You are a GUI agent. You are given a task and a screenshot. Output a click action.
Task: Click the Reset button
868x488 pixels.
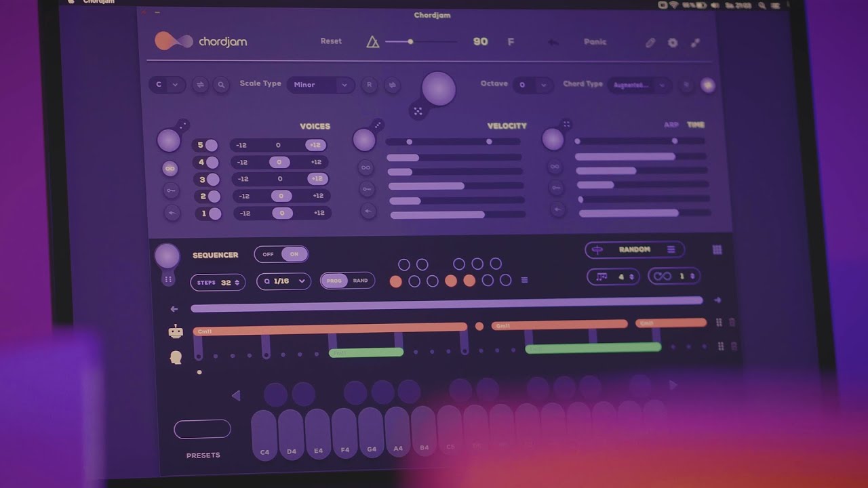click(x=331, y=41)
